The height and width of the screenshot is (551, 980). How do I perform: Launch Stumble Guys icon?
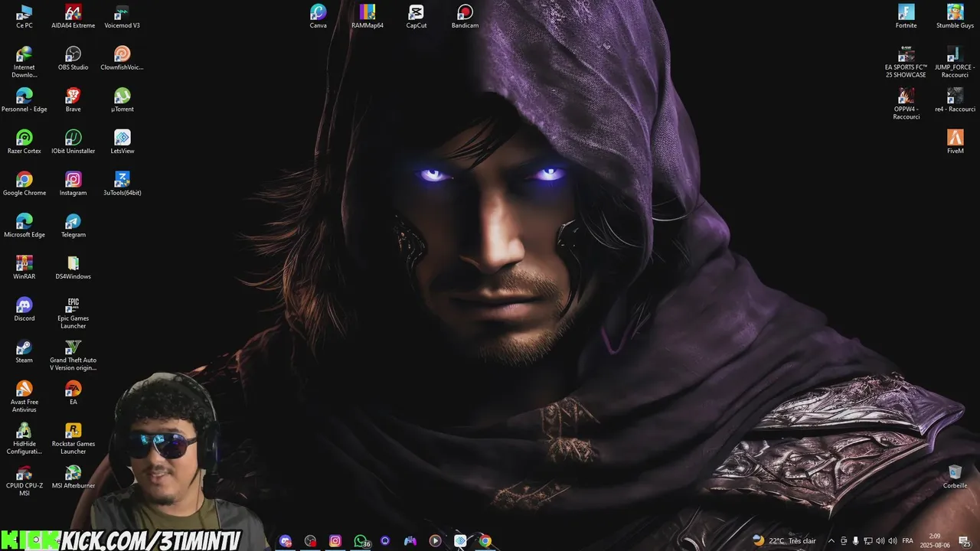click(955, 16)
